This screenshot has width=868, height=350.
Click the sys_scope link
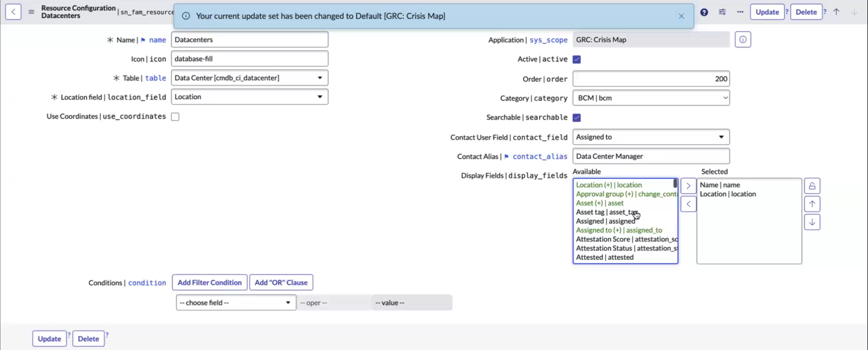pyautogui.click(x=548, y=40)
